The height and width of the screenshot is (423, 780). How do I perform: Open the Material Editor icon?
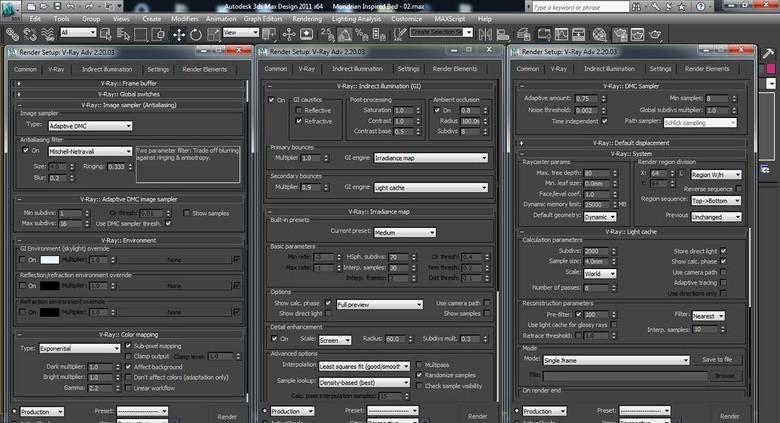599,34
